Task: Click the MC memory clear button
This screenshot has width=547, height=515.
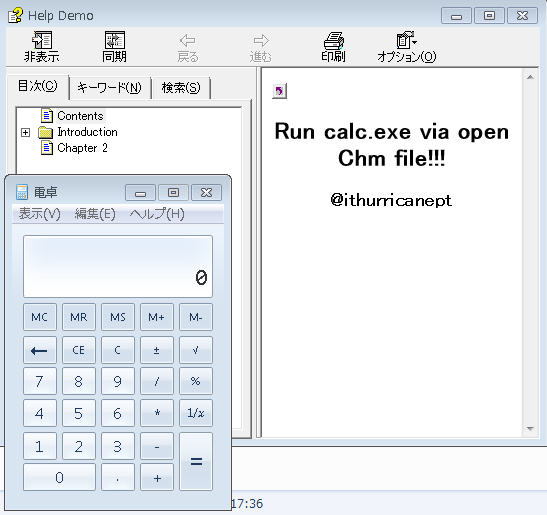Action: (40, 317)
